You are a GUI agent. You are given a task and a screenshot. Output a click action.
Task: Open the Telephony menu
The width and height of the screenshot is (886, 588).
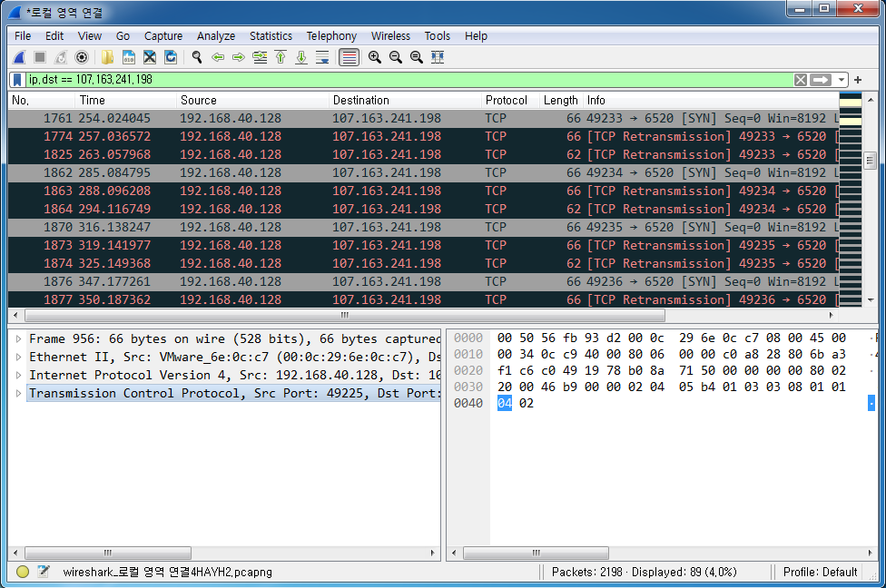[x=331, y=35]
